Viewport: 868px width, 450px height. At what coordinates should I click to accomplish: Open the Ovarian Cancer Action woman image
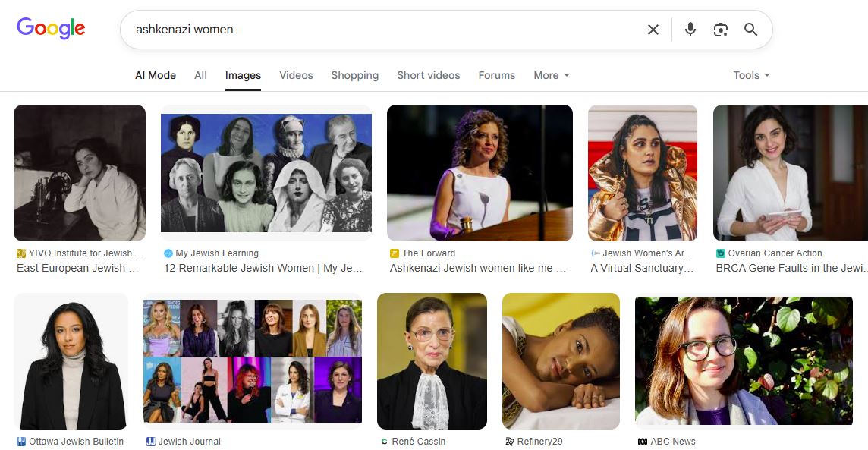[x=791, y=173]
